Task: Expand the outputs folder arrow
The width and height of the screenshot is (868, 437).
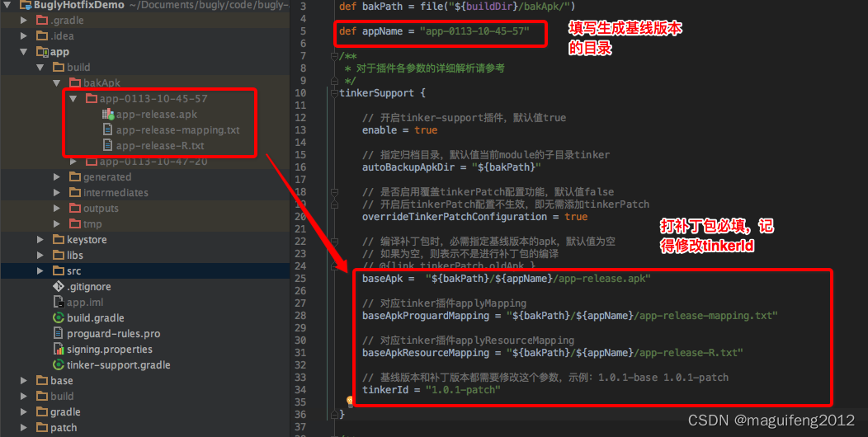Action: (x=56, y=209)
